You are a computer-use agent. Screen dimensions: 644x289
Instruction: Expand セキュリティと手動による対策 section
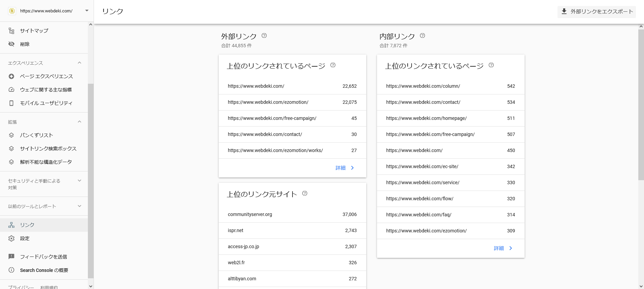pos(79,181)
